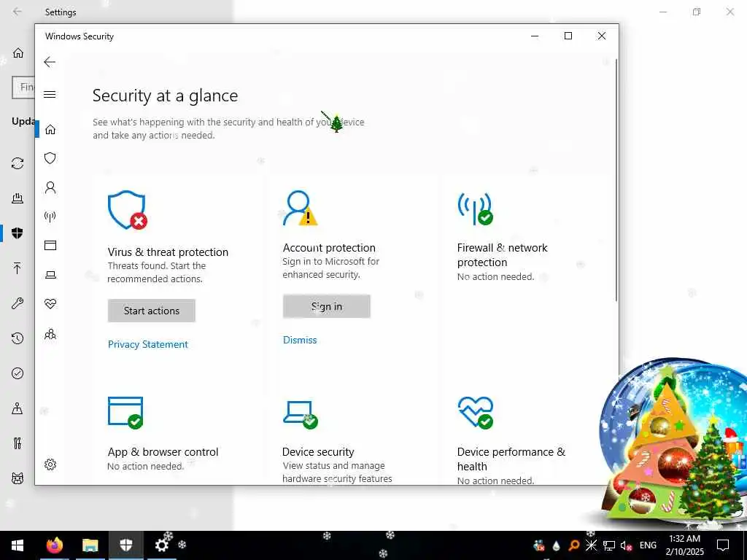747x560 pixels.
Task: Select Windows Insider Program cat icon in Settings
Action: (x=18, y=478)
